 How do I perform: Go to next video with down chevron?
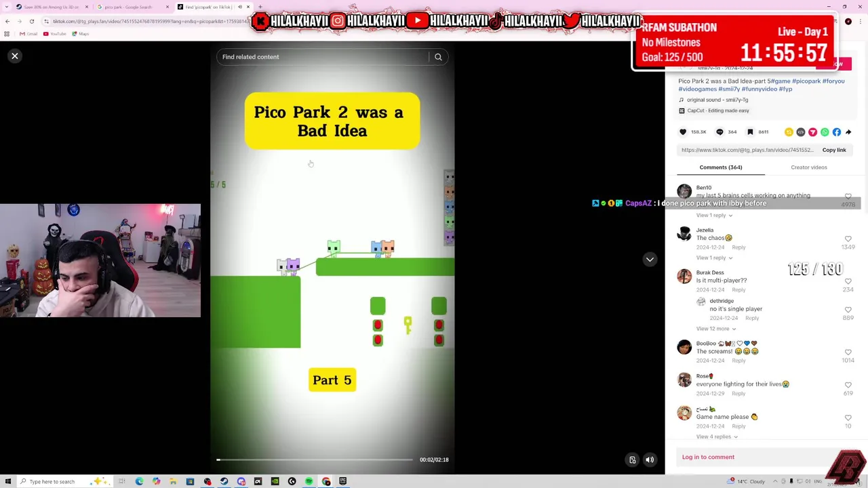point(650,260)
